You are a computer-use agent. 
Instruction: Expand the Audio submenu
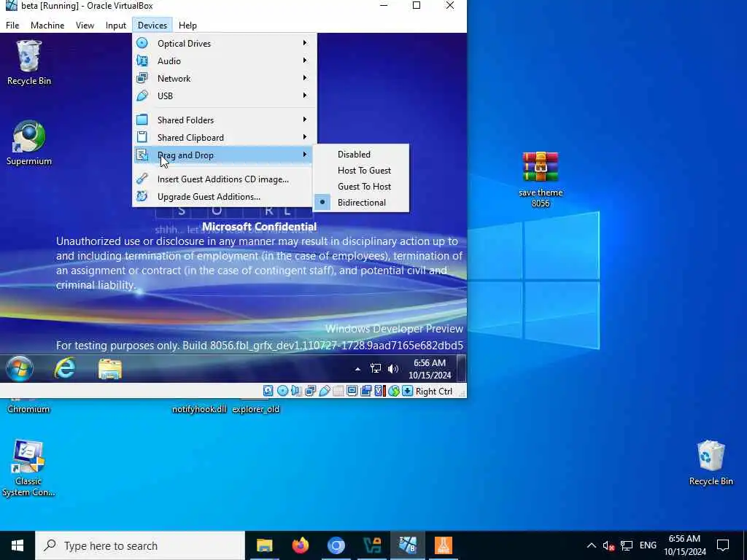223,61
